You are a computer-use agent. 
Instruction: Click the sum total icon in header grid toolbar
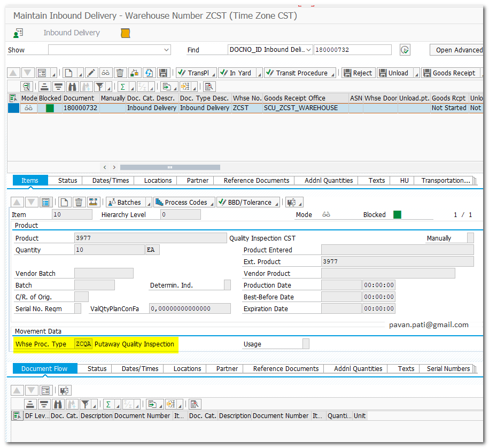click(x=122, y=87)
